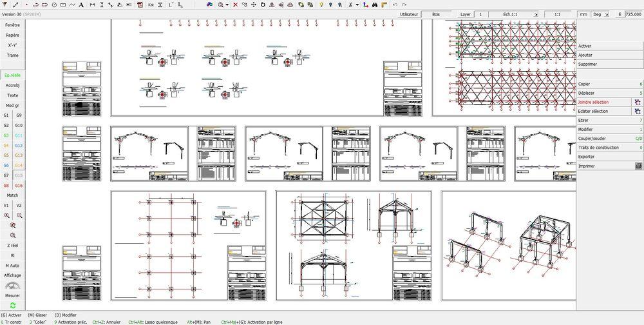Click the printer icon next to Imprimer

[x=638, y=166]
